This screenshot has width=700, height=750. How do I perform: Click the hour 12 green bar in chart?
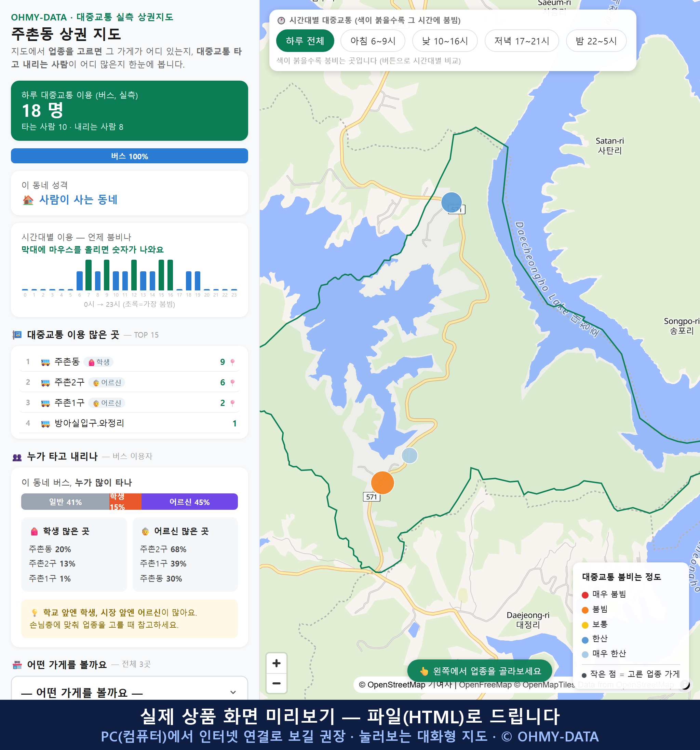[134, 275]
